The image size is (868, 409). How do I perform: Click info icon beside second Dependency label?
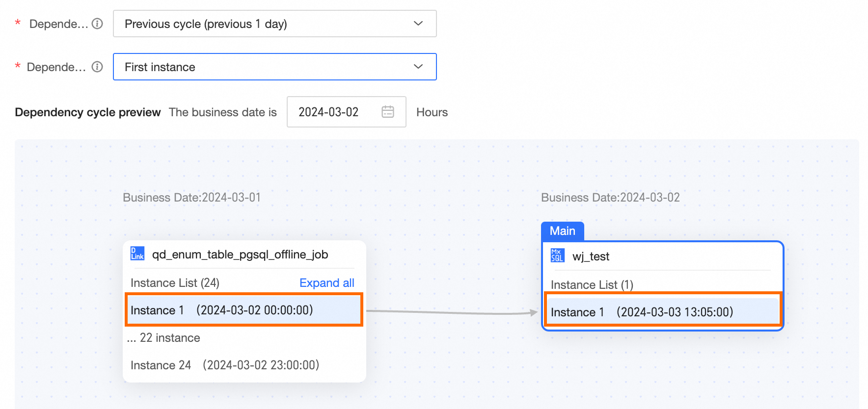(x=98, y=67)
